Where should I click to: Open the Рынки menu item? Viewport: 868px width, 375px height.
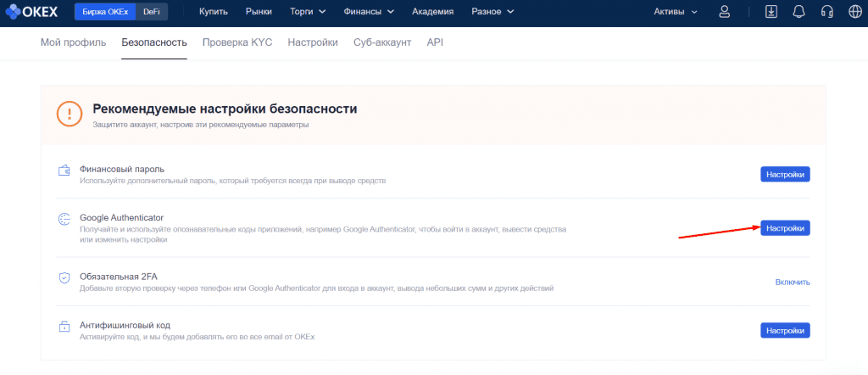(259, 12)
